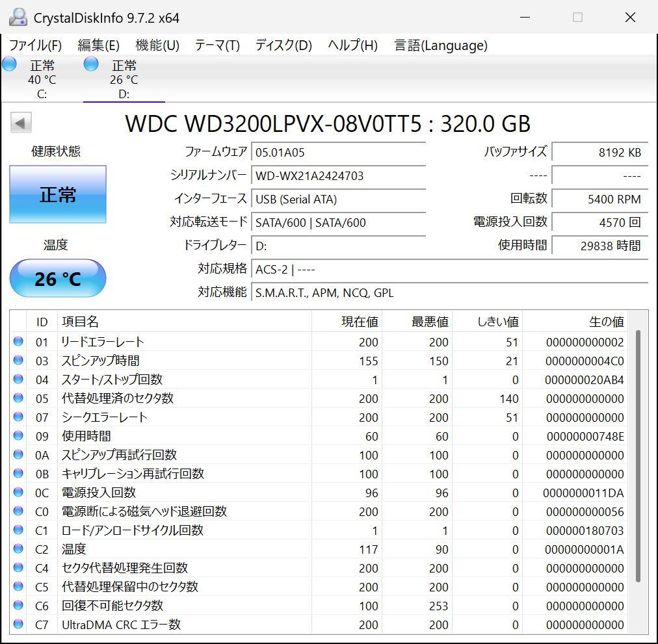Open the ファイル(F) menu
The image size is (658, 644).
click(36, 45)
